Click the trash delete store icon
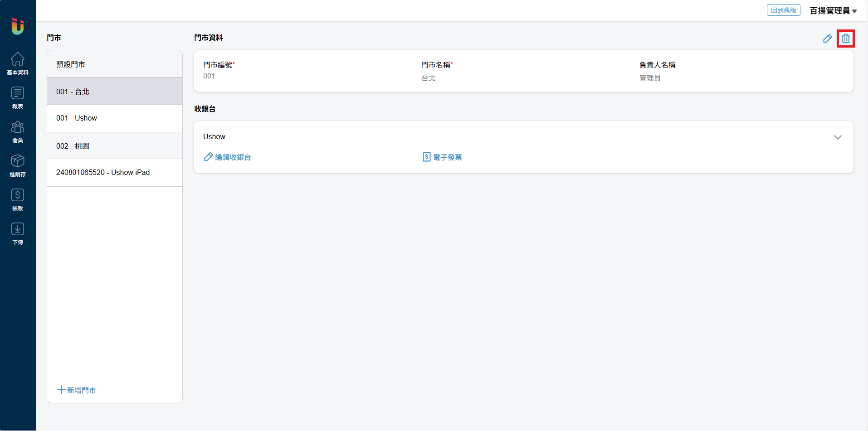This screenshot has width=868, height=431. 846,39
